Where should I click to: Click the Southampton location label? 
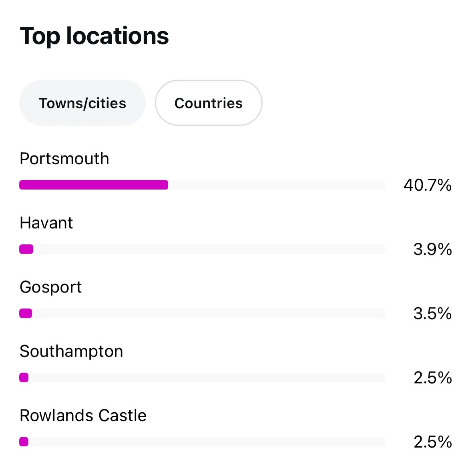pyautogui.click(x=71, y=351)
